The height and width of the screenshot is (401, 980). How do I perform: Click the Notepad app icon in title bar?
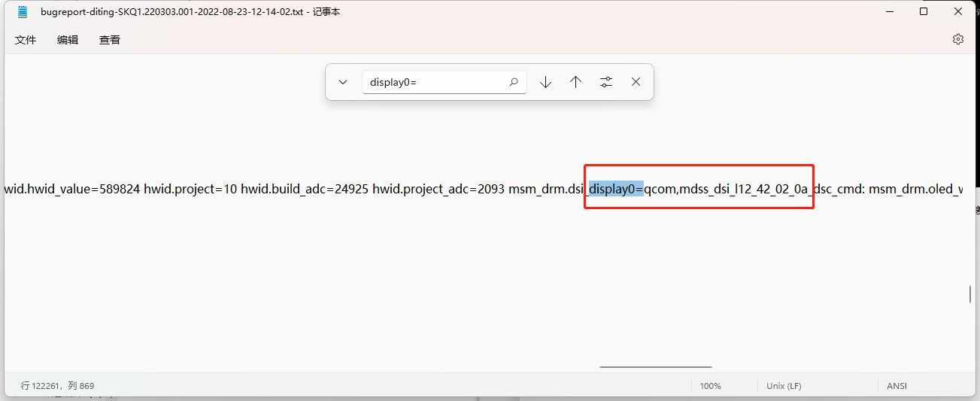(23, 12)
